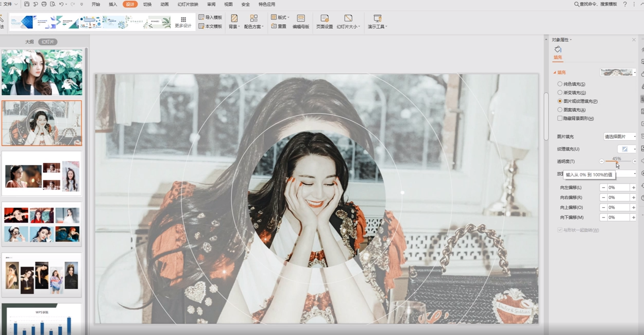Adjust the 透明度 slider track
Viewport: 644px width, 335px height.
618,161
